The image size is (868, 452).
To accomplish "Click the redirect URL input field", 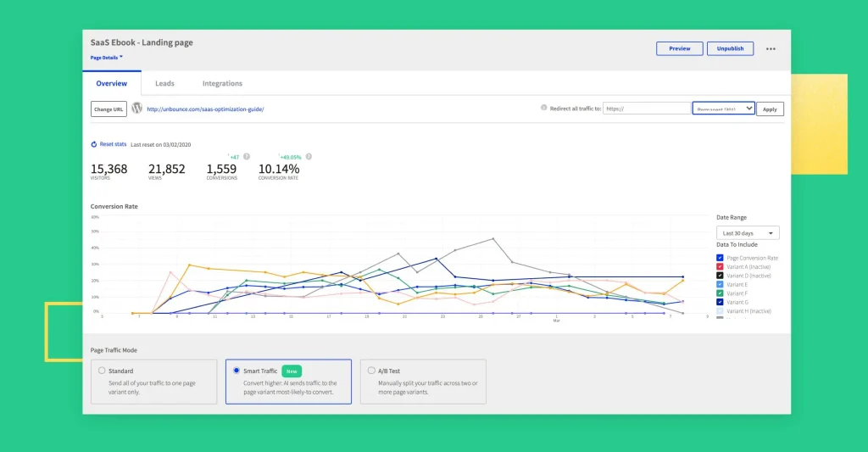I will click(647, 109).
